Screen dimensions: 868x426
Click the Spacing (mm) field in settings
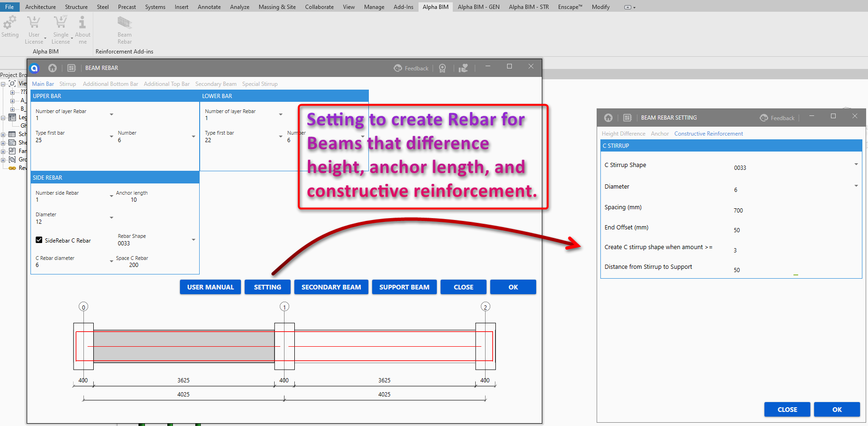pyautogui.click(x=795, y=211)
